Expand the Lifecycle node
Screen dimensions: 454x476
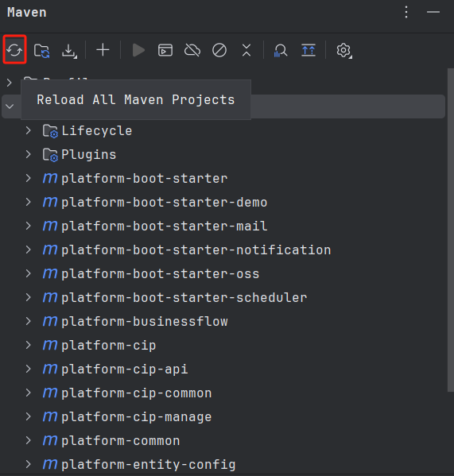(29, 130)
